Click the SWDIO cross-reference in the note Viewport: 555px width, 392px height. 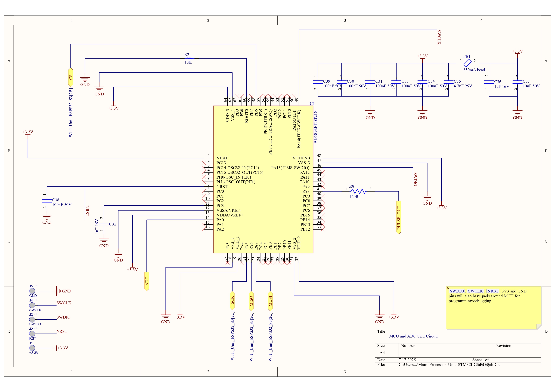[457, 291]
